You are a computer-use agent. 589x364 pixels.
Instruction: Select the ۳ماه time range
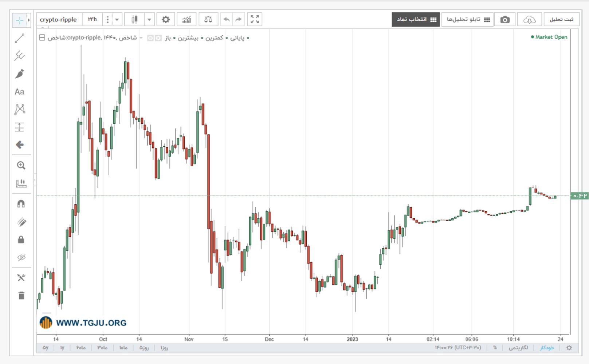(x=102, y=348)
